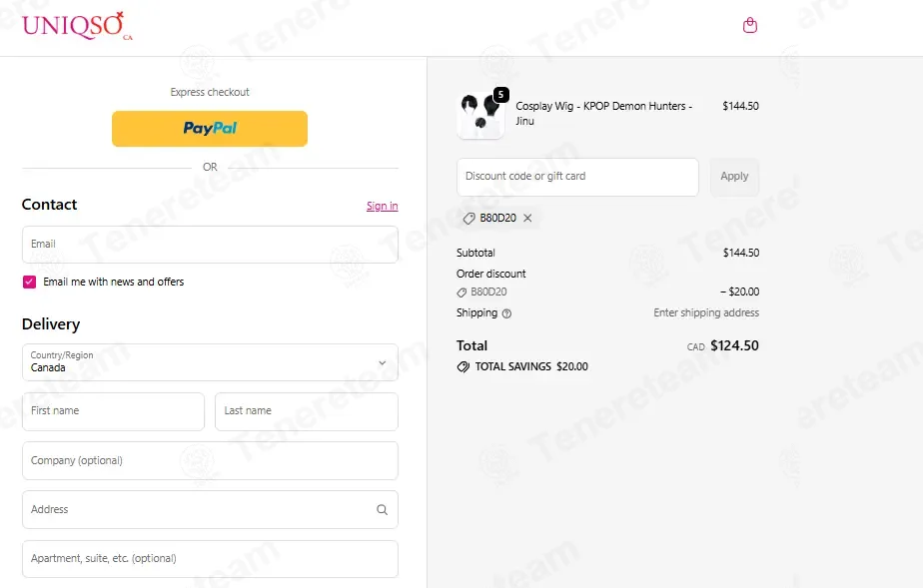923x588 pixels.
Task: Uncheck Email me with news and offers
Action: coord(29,283)
